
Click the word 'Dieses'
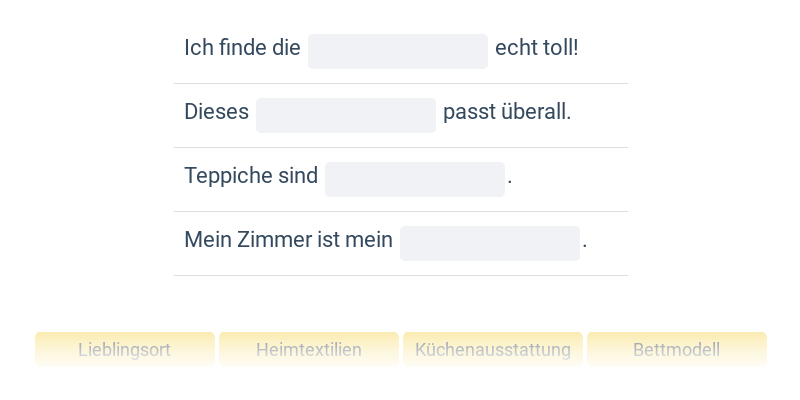click(216, 112)
